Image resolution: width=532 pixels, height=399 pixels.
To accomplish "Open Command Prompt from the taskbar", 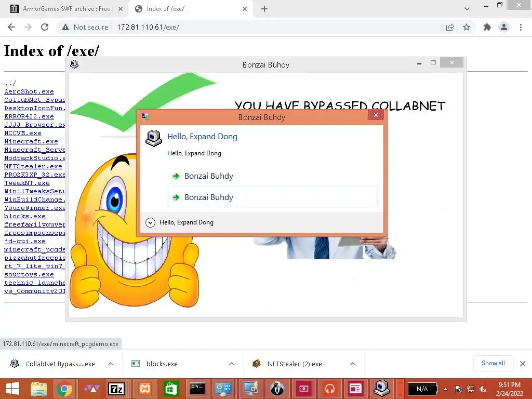I will point(197,389).
